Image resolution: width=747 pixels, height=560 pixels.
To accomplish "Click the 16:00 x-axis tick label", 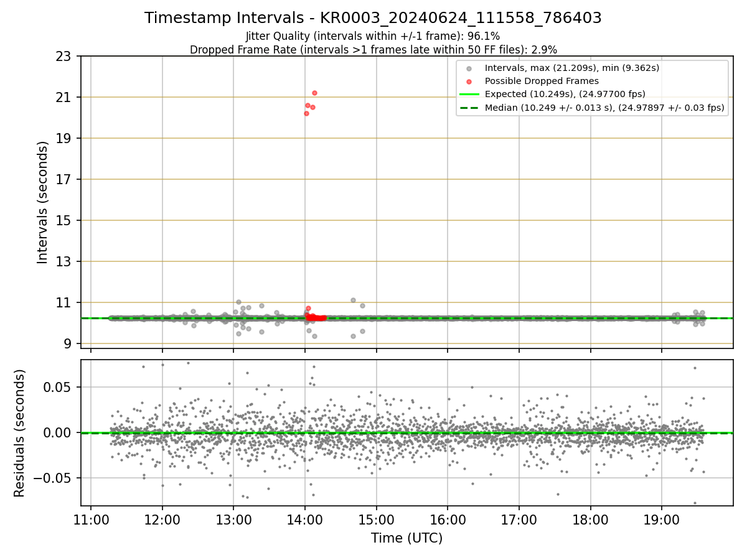I will pyautogui.click(x=448, y=520).
